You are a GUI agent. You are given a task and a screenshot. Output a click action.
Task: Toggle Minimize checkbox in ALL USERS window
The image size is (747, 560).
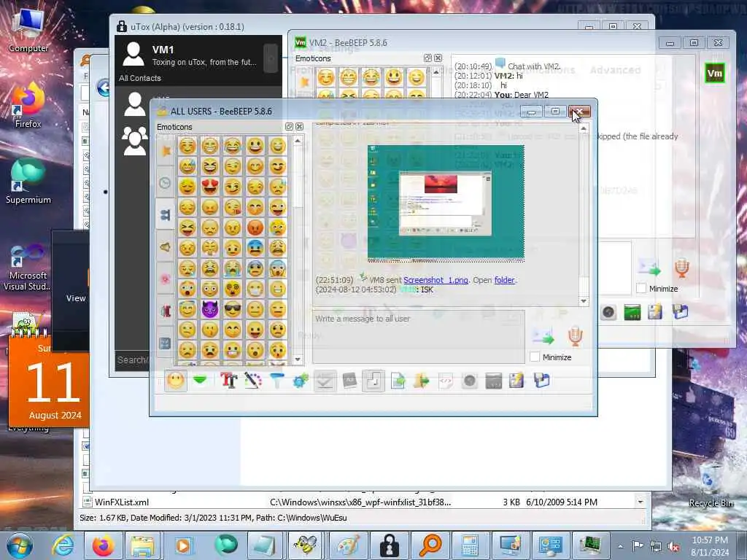535,357
